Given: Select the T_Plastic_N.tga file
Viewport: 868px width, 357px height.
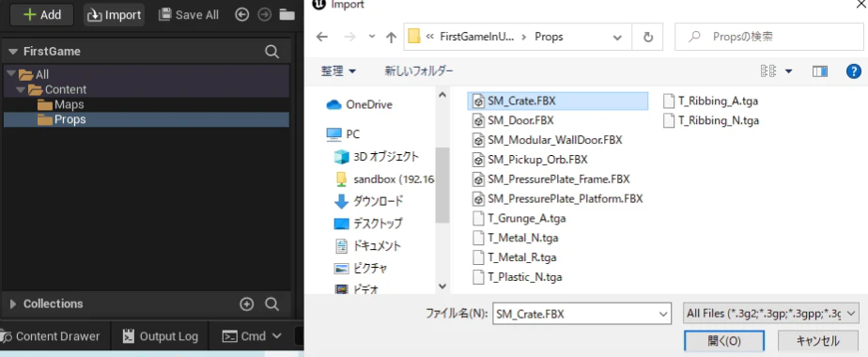Looking at the screenshot, I should click(518, 277).
